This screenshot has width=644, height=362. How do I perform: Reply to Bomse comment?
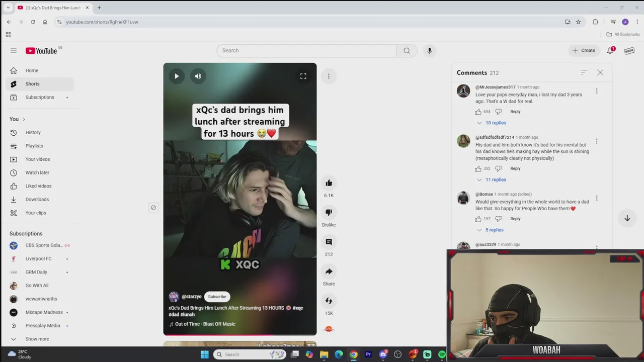point(515,219)
